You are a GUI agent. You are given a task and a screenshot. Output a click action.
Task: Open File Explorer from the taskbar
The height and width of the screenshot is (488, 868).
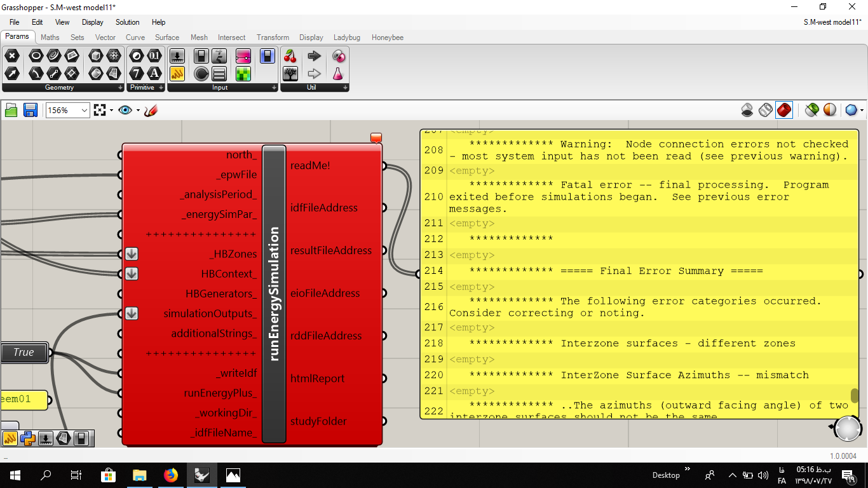[139, 475]
